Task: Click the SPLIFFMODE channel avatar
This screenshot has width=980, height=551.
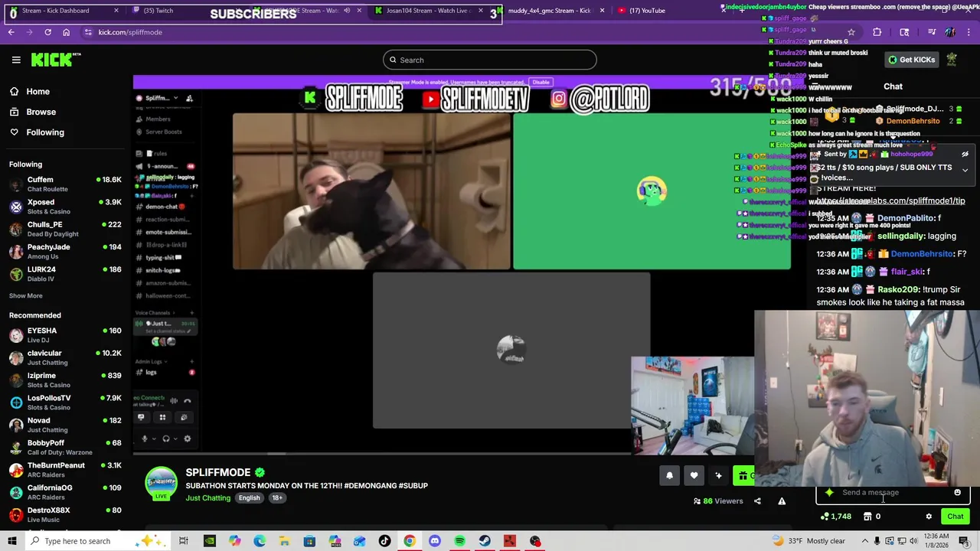Action: [x=162, y=484]
